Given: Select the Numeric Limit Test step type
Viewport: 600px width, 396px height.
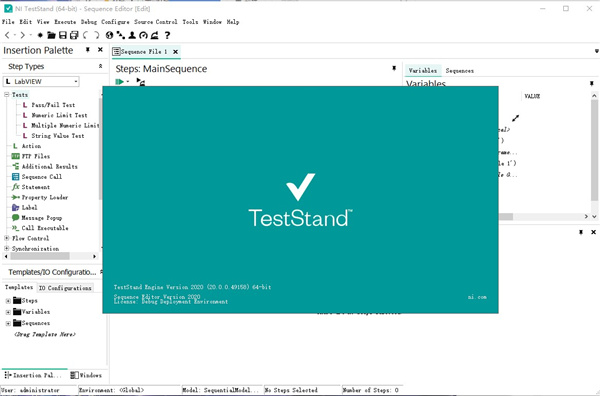Looking at the screenshot, I should pos(59,115).
